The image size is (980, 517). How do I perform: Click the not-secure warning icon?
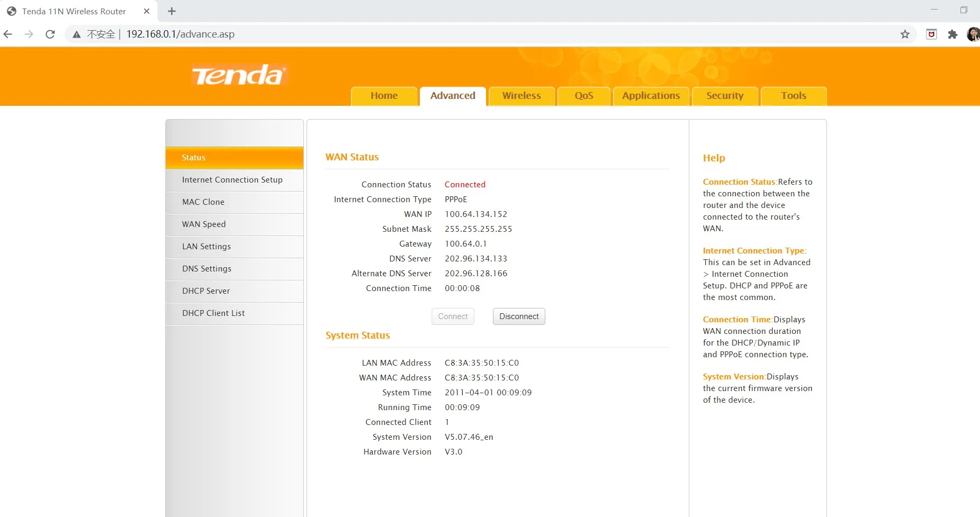pos(77,34)
